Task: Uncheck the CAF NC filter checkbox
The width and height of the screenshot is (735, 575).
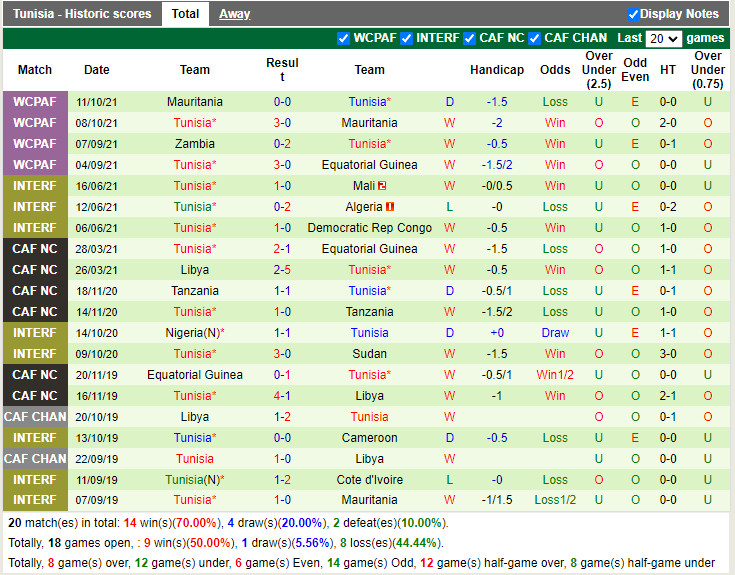Action: point(470,38)
